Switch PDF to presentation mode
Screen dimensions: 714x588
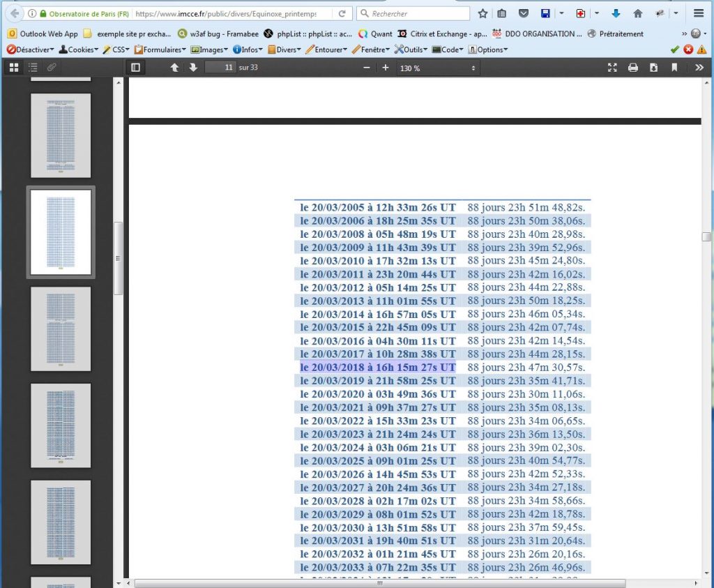612,68
